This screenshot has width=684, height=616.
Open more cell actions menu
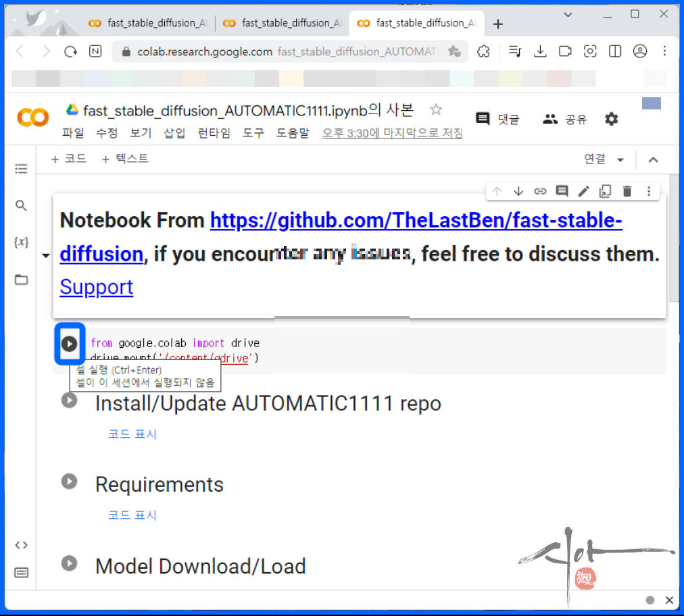[x=649, y=191]
